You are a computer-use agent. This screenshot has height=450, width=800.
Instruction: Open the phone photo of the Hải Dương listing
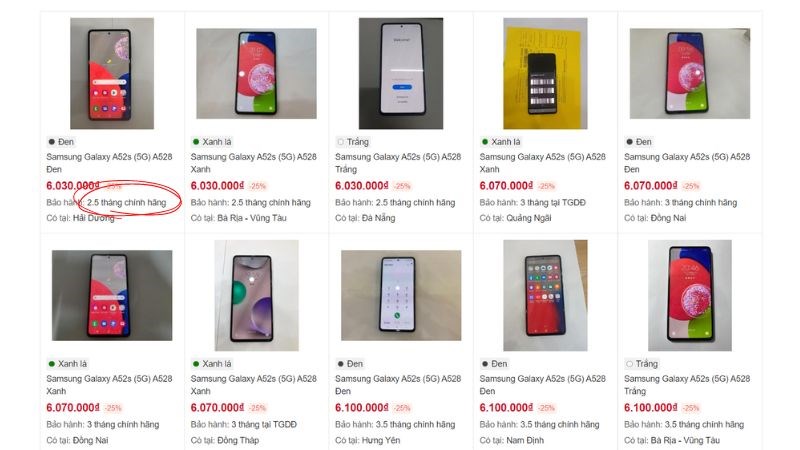(x=112, y=73)
